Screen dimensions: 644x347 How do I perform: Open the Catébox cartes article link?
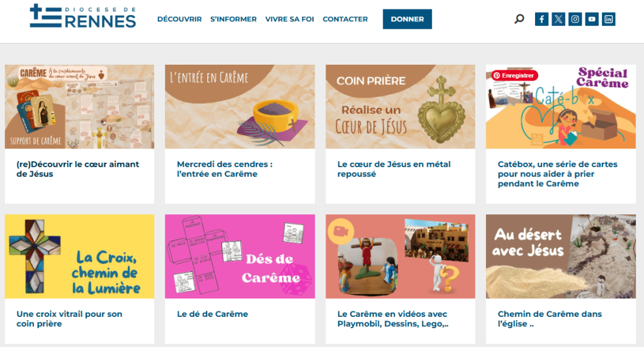[557, 174]
